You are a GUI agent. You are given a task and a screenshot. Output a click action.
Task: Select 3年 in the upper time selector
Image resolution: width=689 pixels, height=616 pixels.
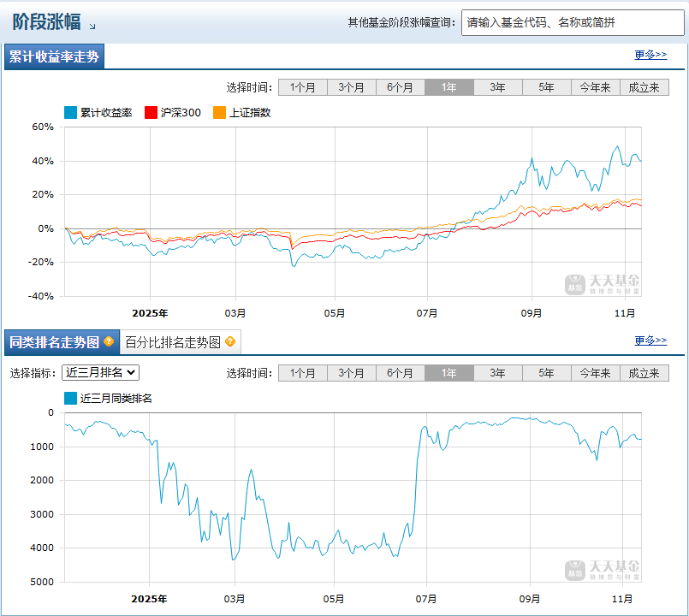497,86
